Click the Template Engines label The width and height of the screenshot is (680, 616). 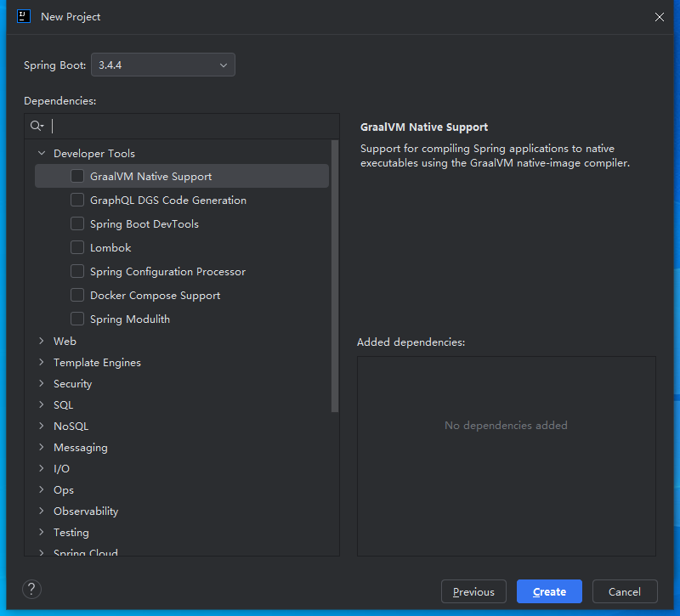point(97,363)
